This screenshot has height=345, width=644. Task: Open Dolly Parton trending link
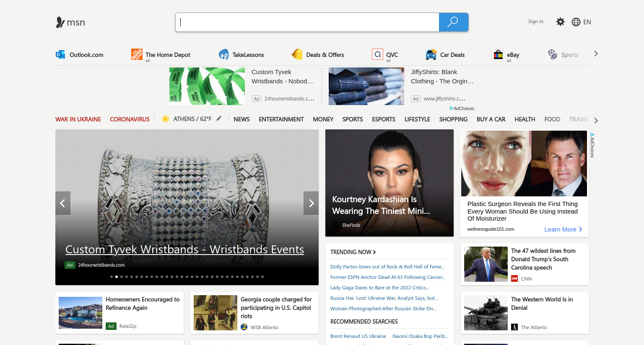(387, 267)
